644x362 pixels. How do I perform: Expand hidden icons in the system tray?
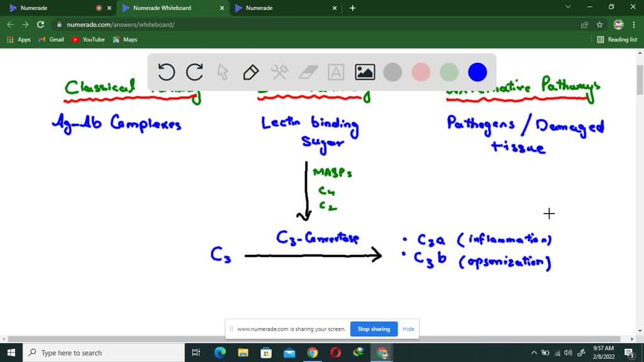(x=533, y=353)
